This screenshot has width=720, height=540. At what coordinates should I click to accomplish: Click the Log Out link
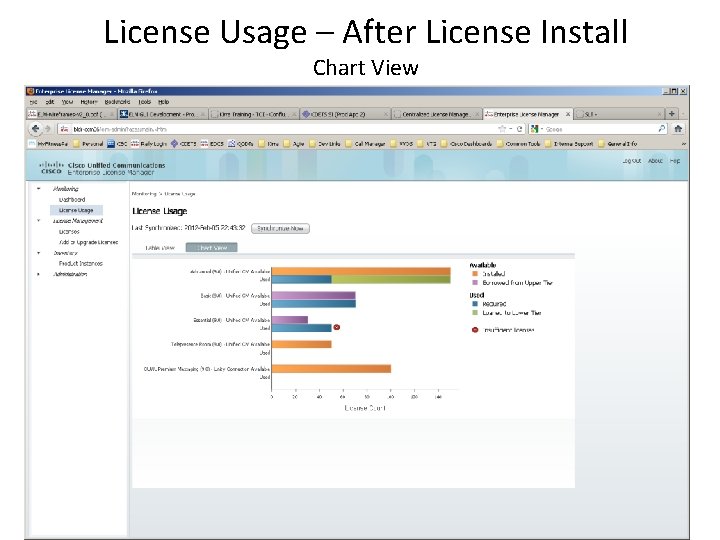tap(632, 161)
